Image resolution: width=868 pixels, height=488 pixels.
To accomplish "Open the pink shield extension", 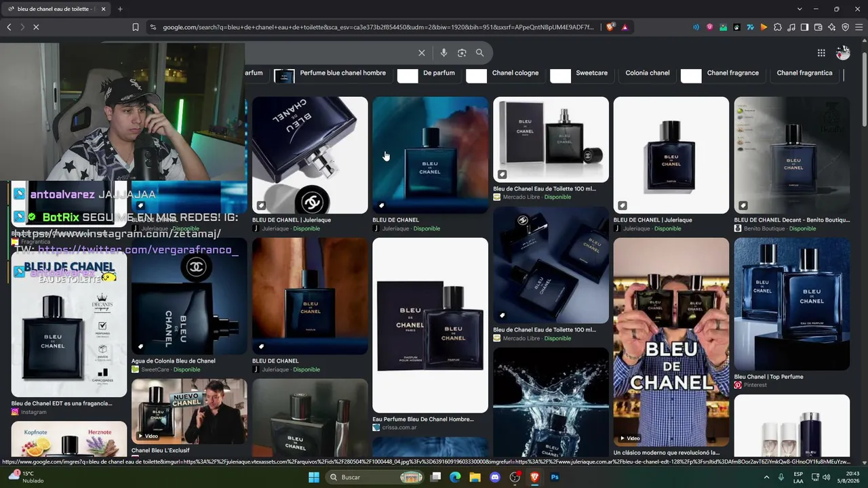I will tap(709, 27).
